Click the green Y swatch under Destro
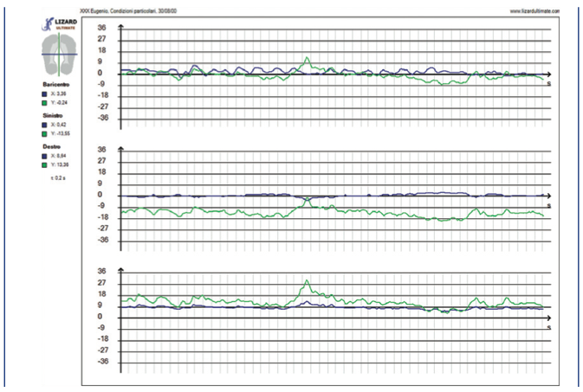 pos(44,164)
